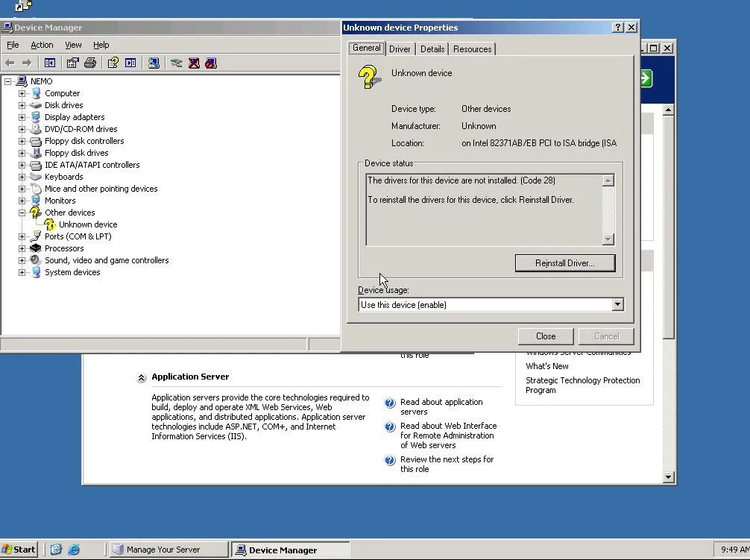The image size is (750, 560).
Task: Click the Print toolbar icon
Action: [90, 63]
